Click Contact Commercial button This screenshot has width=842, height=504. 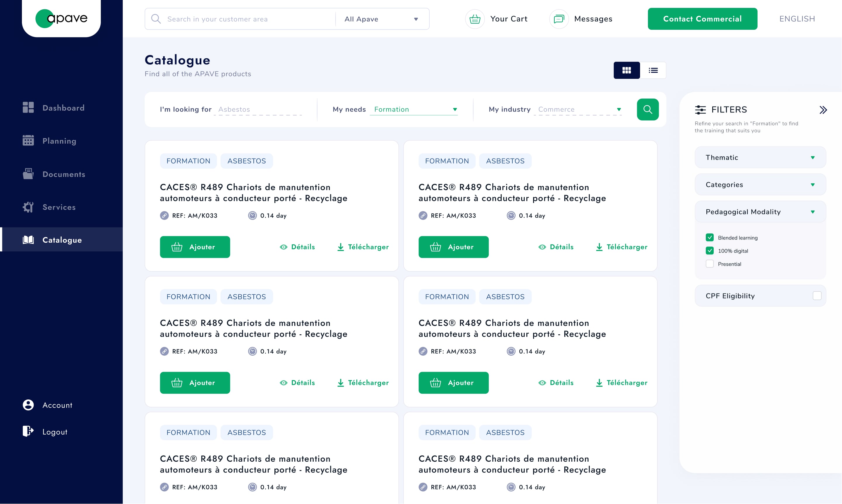[x=702, y=19]
